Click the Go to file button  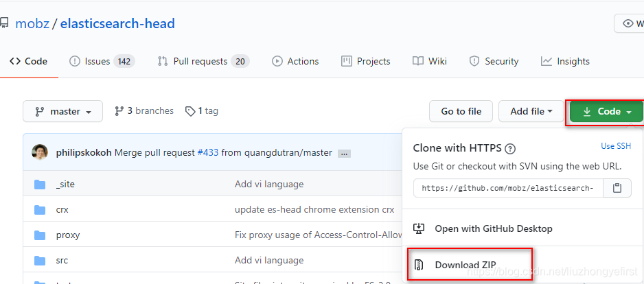[x=461, y=111]
